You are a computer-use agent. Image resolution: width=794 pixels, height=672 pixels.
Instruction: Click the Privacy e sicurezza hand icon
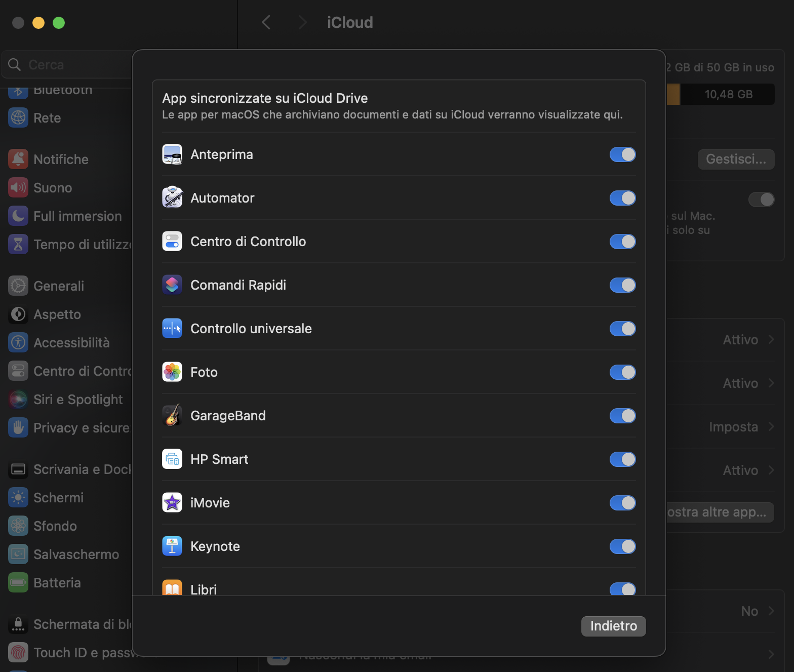click(18, 428)
